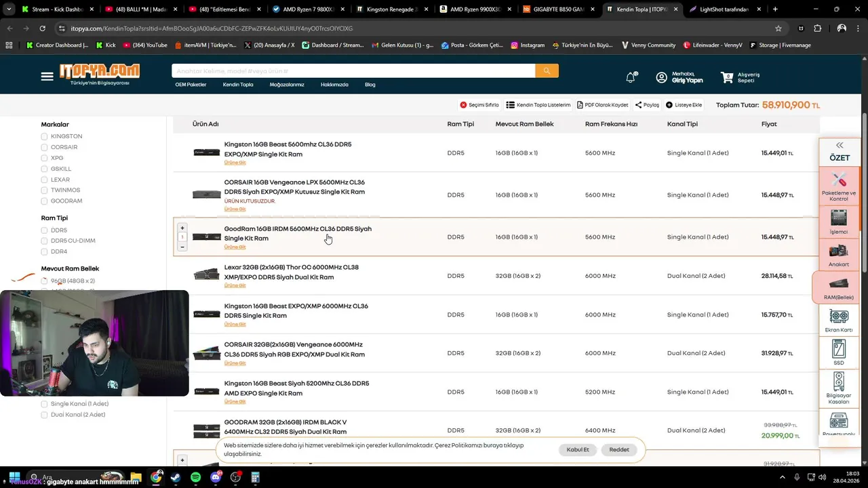Viewport: 868px width, 488px height.
Task: Open the Alışveriş Sepeti cart icon
Action: [x=727, y=77]
